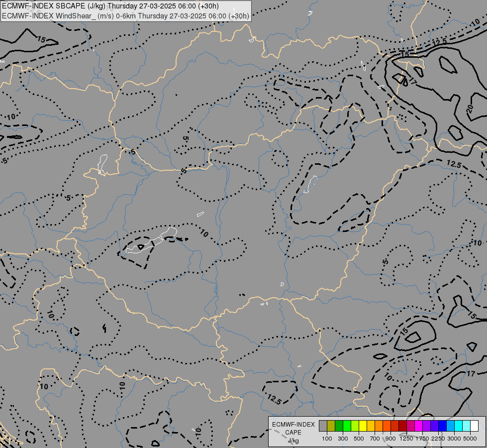Click the brick red legend swatch

tap(395, 426)
